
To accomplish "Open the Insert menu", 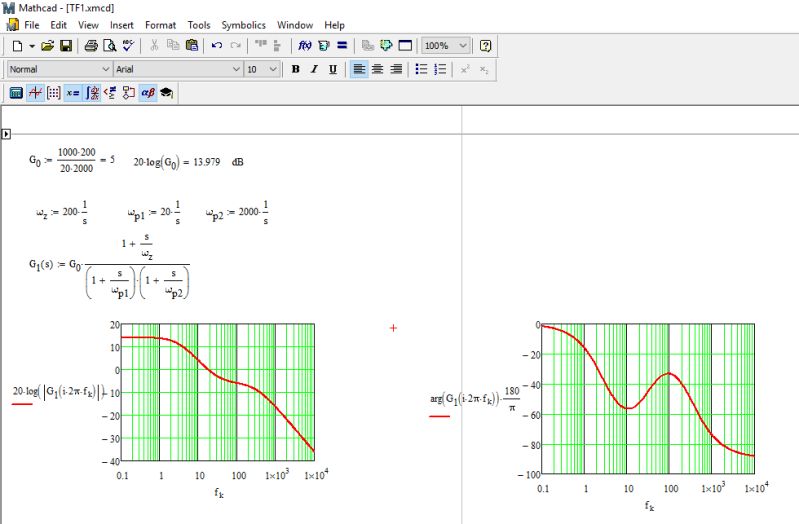I will coord(122,25).
